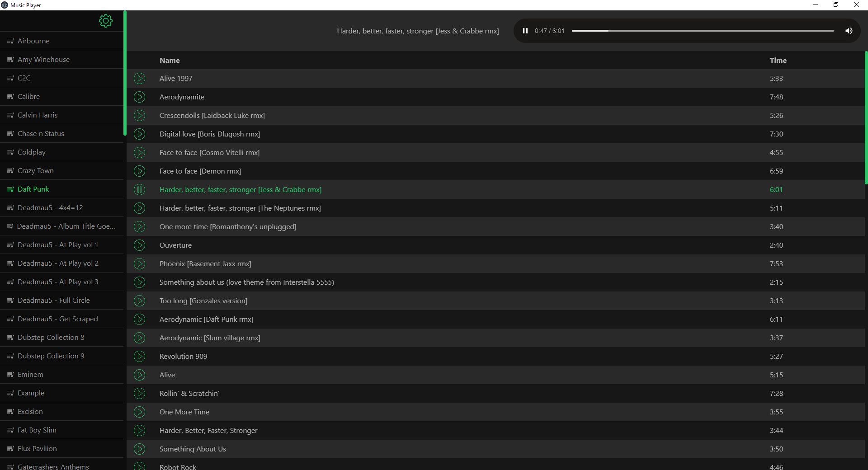Open Deadmau5 - 4x4=12 playlist
Screen dimensions: 868x470
point(61,207)
